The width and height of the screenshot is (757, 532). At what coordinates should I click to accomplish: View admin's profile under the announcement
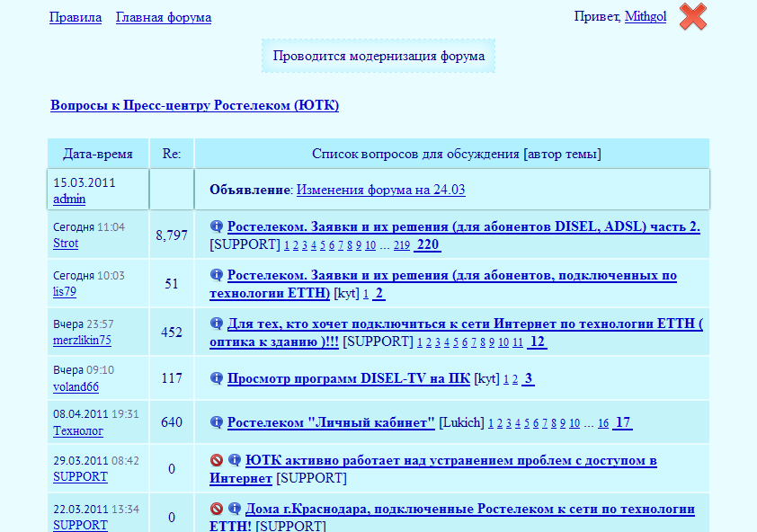point(68,199)
